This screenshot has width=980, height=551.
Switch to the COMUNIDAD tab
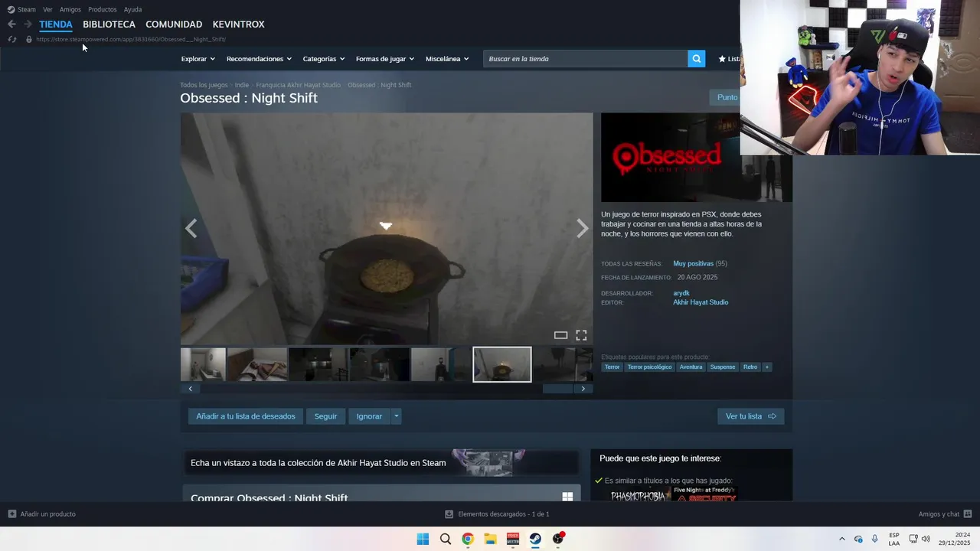click(x=174, y=24)
